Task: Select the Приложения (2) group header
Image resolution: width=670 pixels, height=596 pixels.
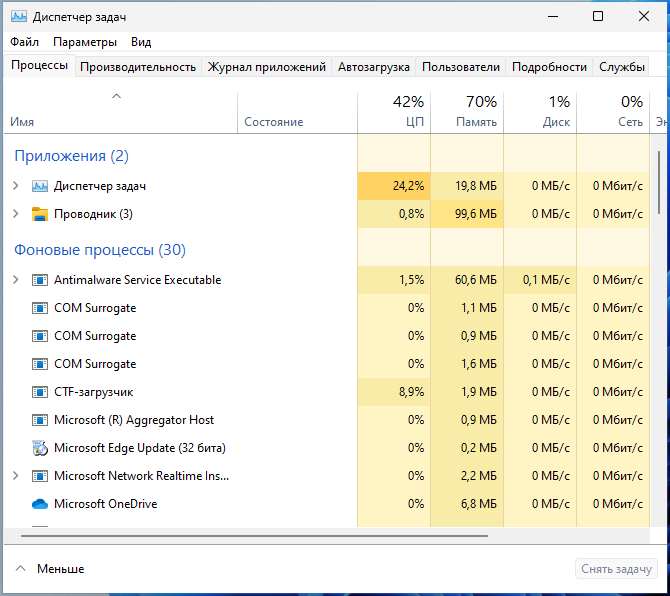Action: coord(71,156)
